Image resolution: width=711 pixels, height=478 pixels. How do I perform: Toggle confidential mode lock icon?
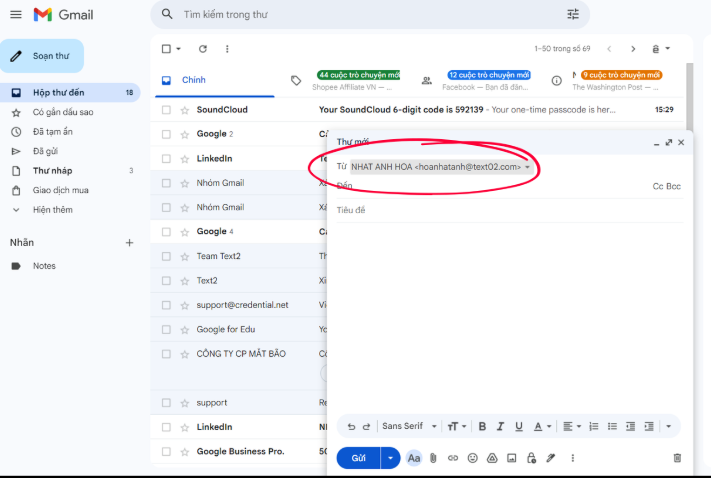tap(531, 458)
